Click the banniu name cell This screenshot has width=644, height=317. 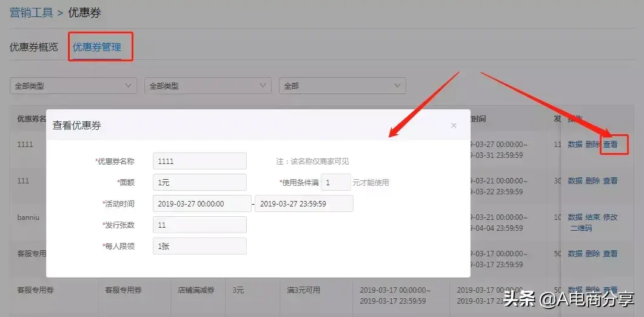click(x=29, y=217)
